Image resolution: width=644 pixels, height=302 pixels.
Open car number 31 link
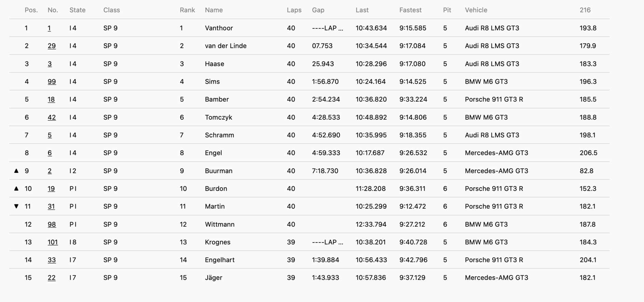[x=51, y=206]
